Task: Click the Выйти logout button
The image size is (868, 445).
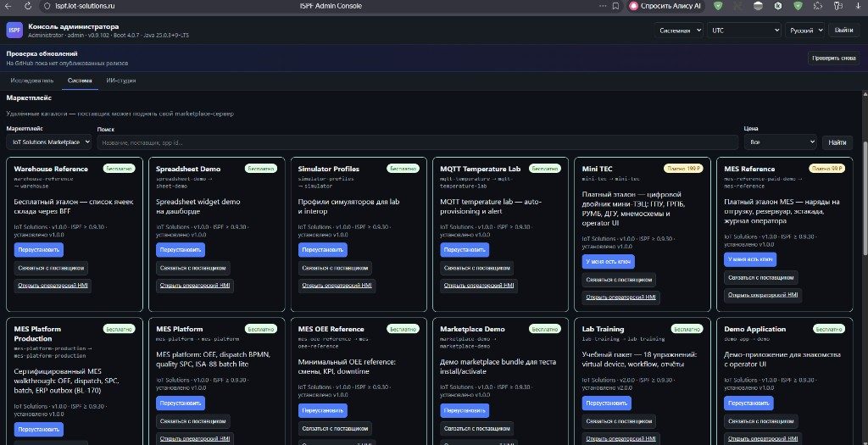Action: 844,31
